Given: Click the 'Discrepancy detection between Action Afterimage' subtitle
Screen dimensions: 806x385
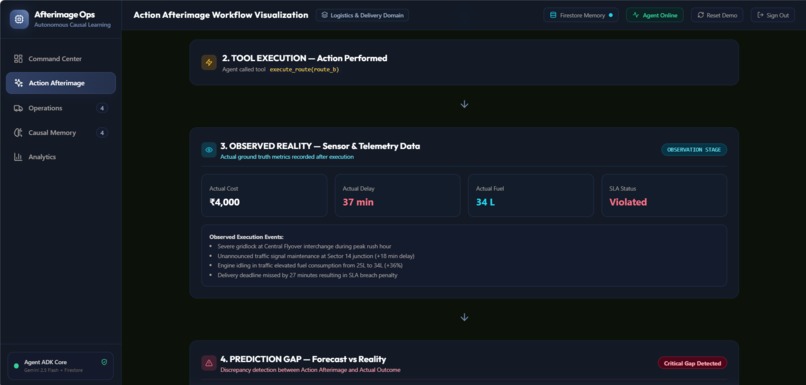Looking at the screenshot, I should pos(310,370).
